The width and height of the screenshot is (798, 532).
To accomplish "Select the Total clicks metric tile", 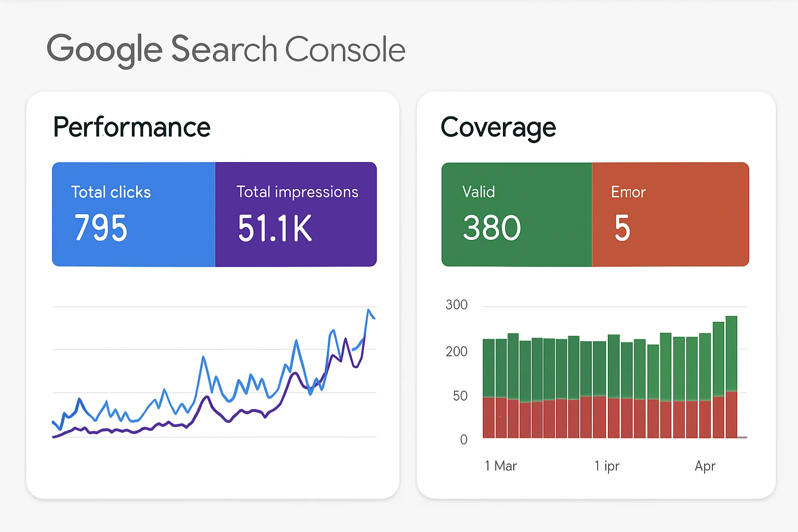I will pos(134,215).
